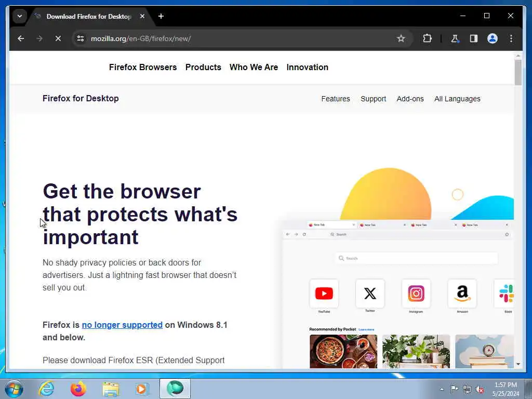Toggle the browser side panel
Image resolution: width=532 pixels, height=399 pixels.
coord(474,38)
